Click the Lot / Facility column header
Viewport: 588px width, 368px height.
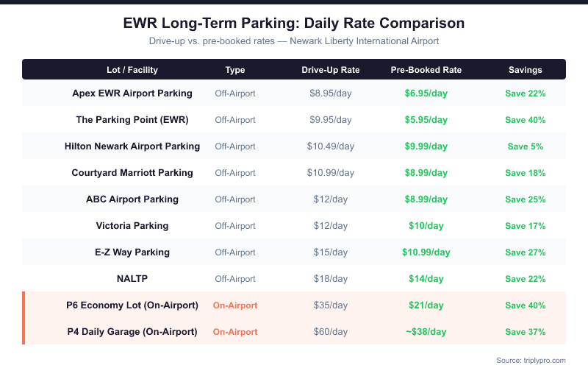(132, 70)
